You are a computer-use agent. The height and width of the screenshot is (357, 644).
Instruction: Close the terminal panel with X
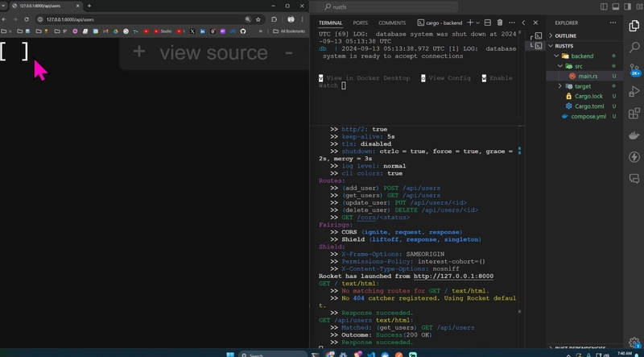point(535,23)
